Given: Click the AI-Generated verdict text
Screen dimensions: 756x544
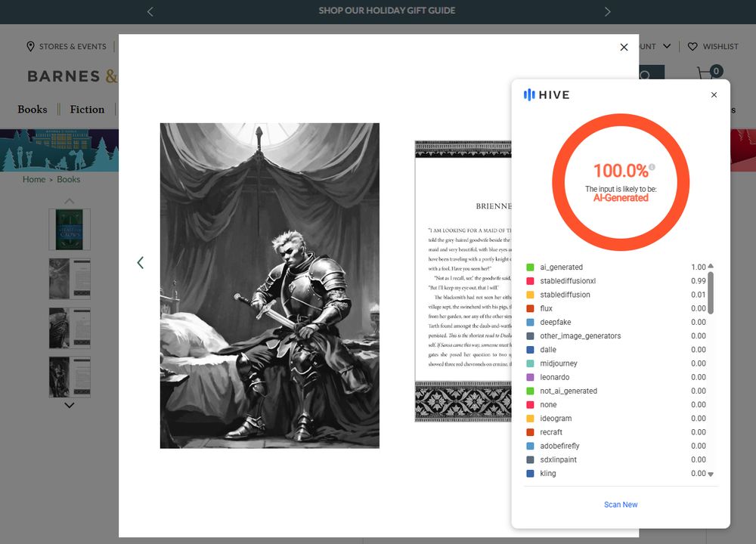Looking at the screenshot, I should 621,197.
